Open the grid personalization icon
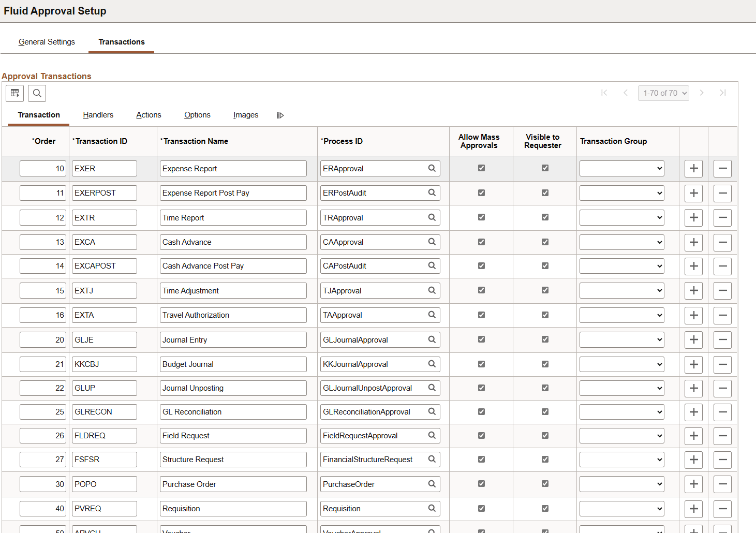The height and width of the screenshot is (533, 756). [14, 93]
